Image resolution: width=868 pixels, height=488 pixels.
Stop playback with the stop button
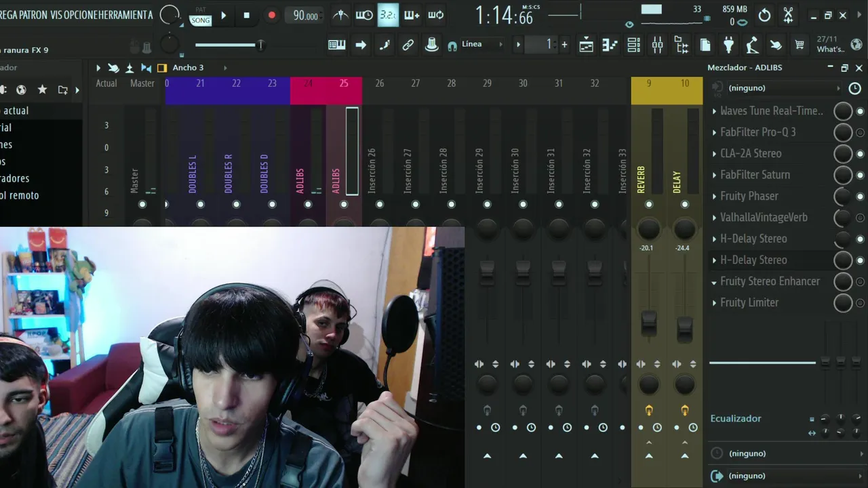click(246, 15)
